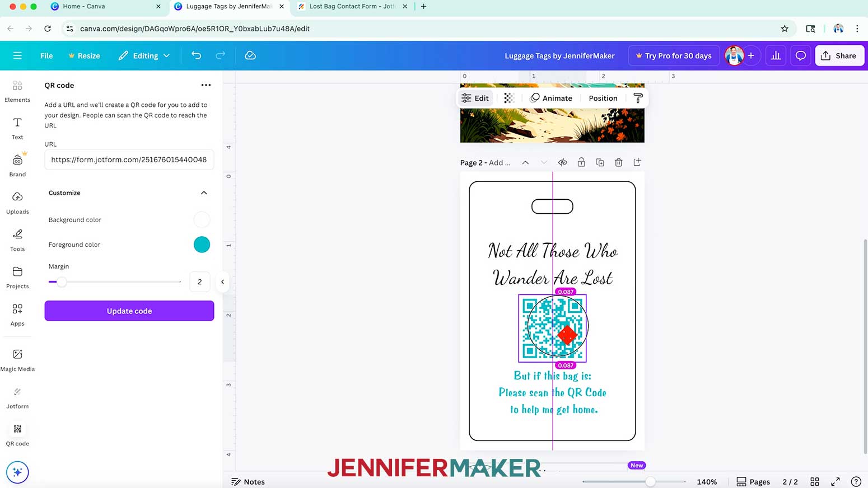Screen dimensions: 868x488
Task: Collapse the Customize section
Action: click(x=204, y=193)
